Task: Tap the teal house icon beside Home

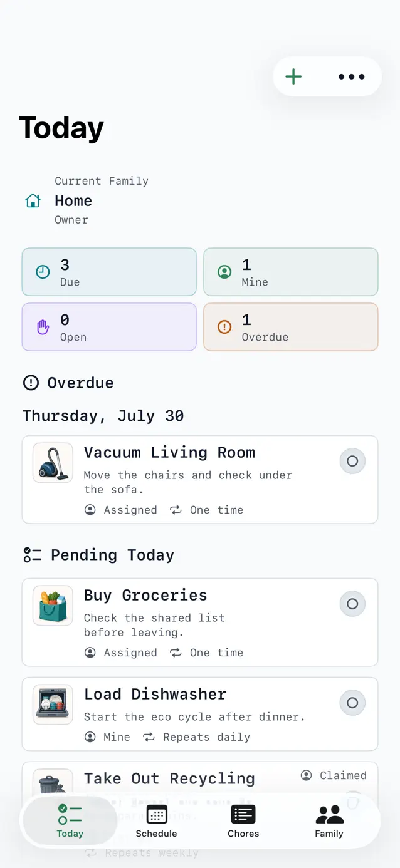Action: click(33, 200)
